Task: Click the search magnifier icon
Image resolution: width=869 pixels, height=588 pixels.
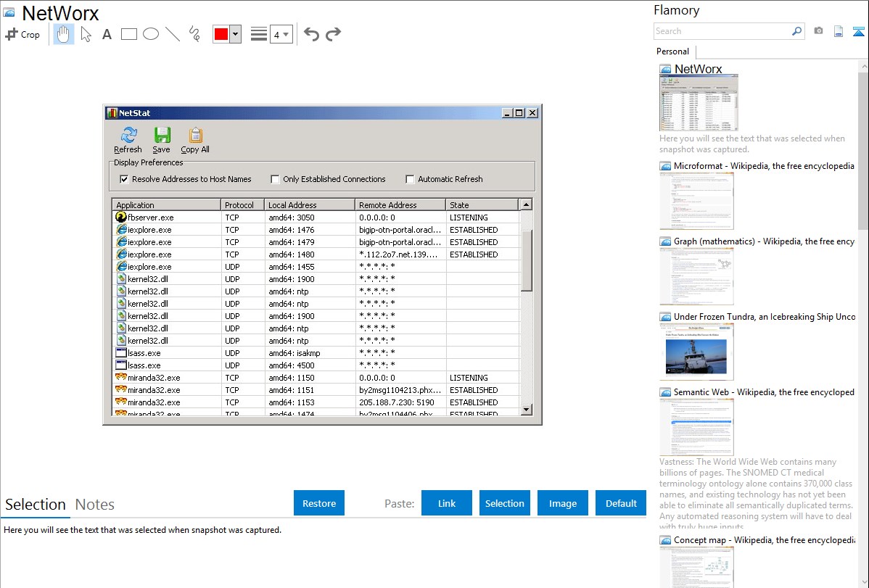Action: coord(797,31)
